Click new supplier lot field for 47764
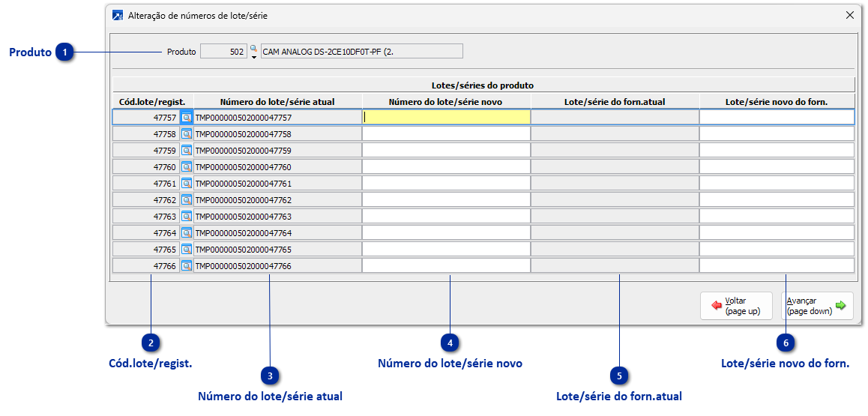This screenshot has width=868, height=416. (777, 232)
